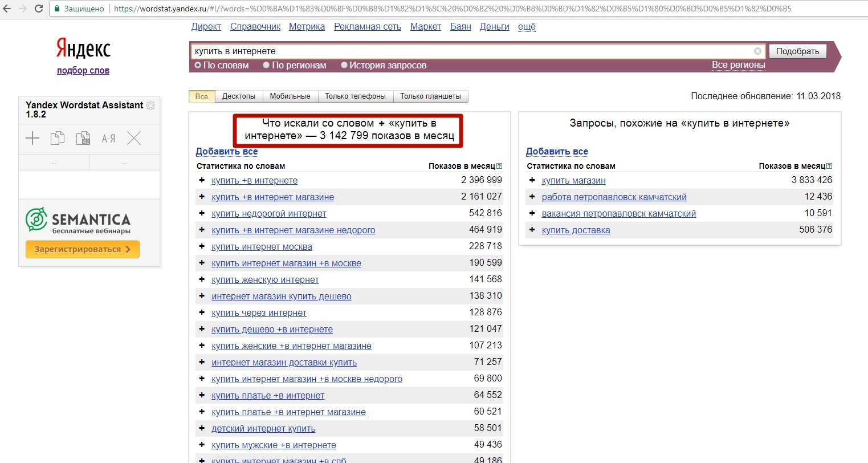Open the 'Метрика' top menu link
Viewport: 868px width, 463px height.
307,27
